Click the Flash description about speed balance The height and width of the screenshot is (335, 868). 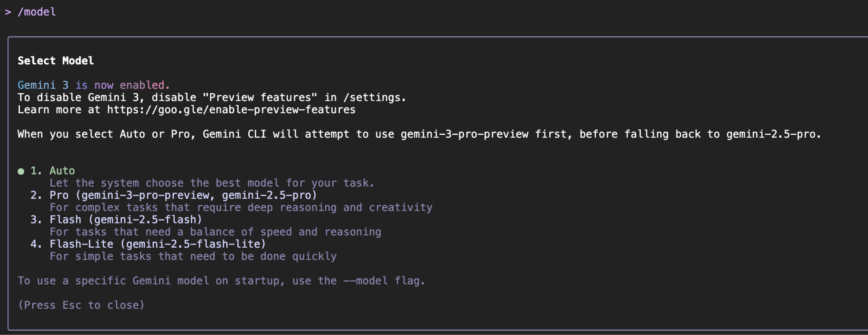tap(215, 232)
